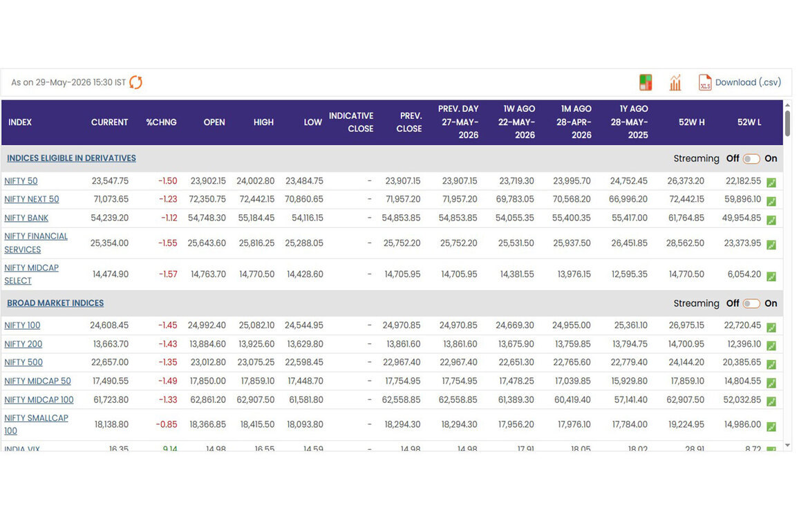Open BROAD MARKET INDICES section link

55,303
